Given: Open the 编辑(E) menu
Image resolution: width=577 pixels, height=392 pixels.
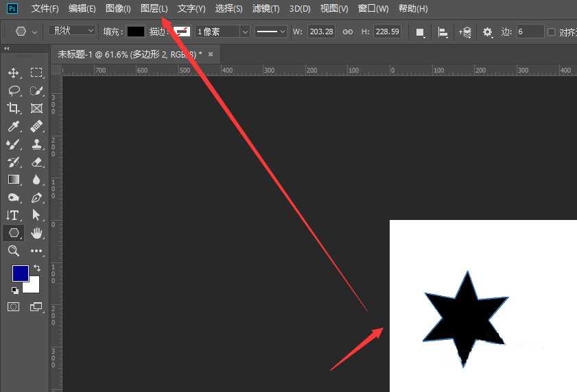Looking at the screenshot, I should click(x=82, y=8).
